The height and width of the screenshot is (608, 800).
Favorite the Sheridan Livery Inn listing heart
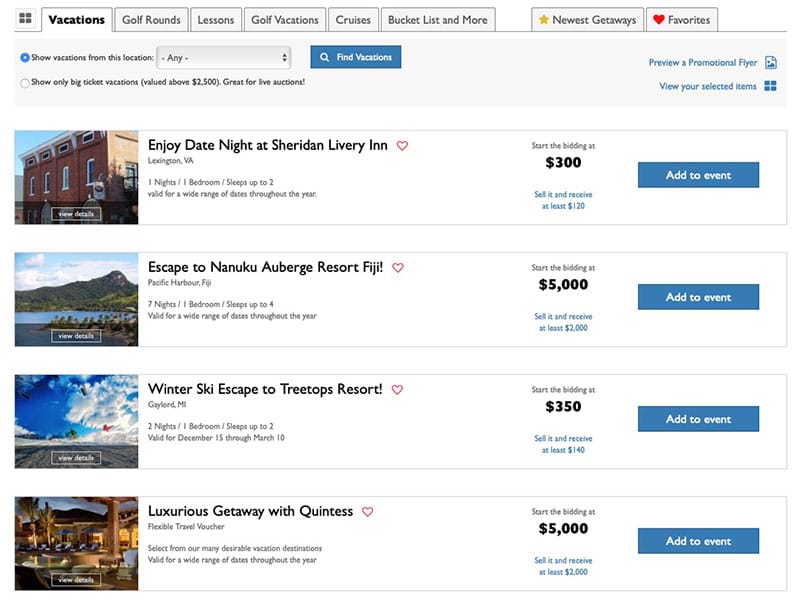402,146
